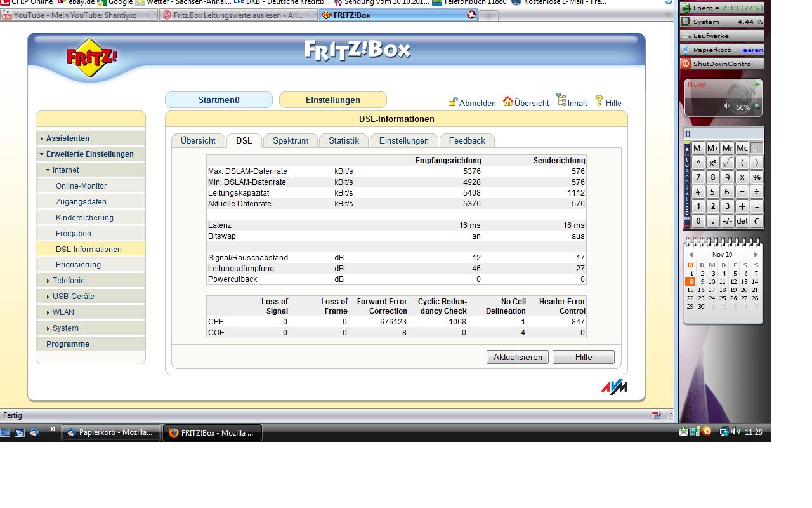The width and height of the screenshot is (812, 508).
Task: Click the Inhalt sitemap icon
Action: [x=561, y=100]
